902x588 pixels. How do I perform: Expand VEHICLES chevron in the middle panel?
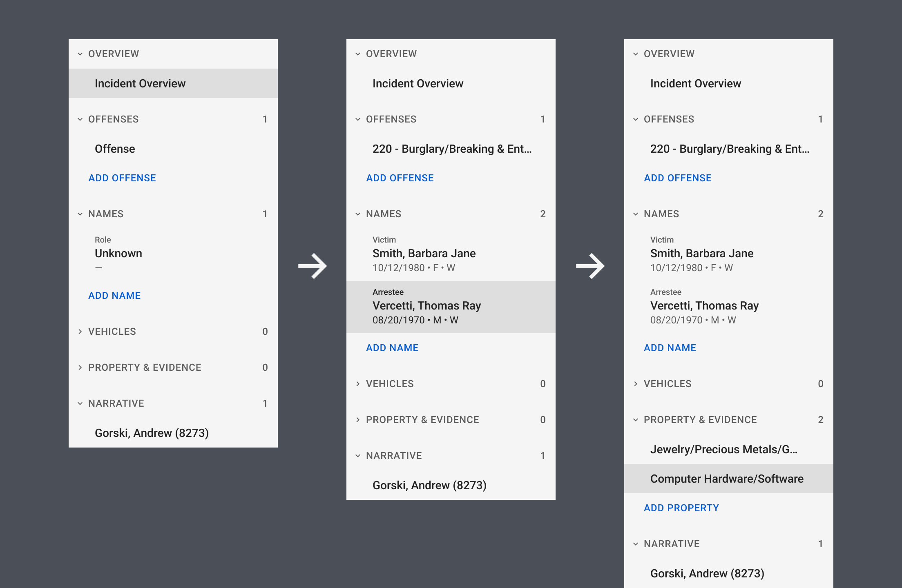358,384
